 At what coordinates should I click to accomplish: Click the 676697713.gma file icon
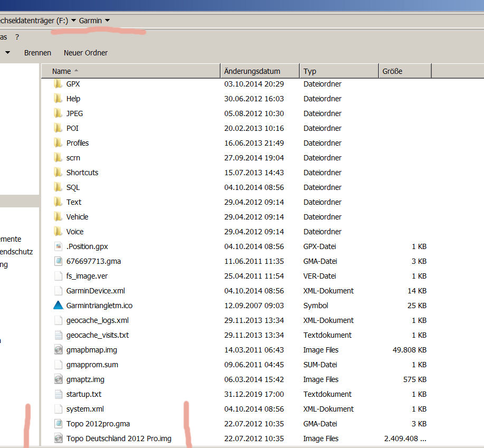click(58, 261)
